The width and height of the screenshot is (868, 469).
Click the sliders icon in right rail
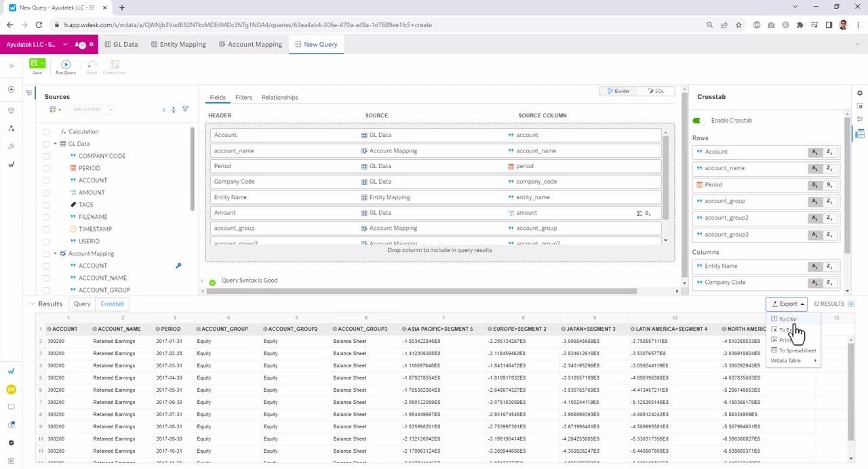(860, 119)
